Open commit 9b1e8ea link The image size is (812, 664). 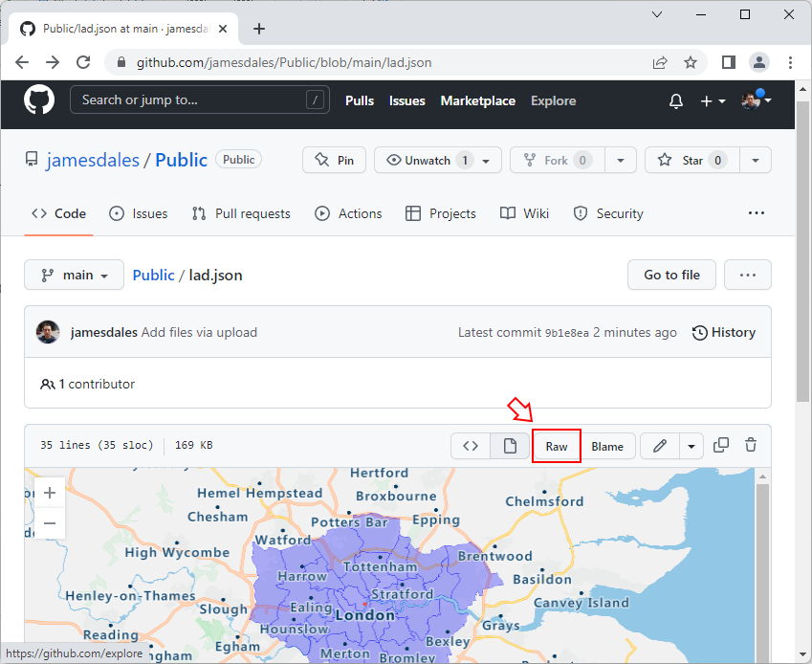coord(567,333)
